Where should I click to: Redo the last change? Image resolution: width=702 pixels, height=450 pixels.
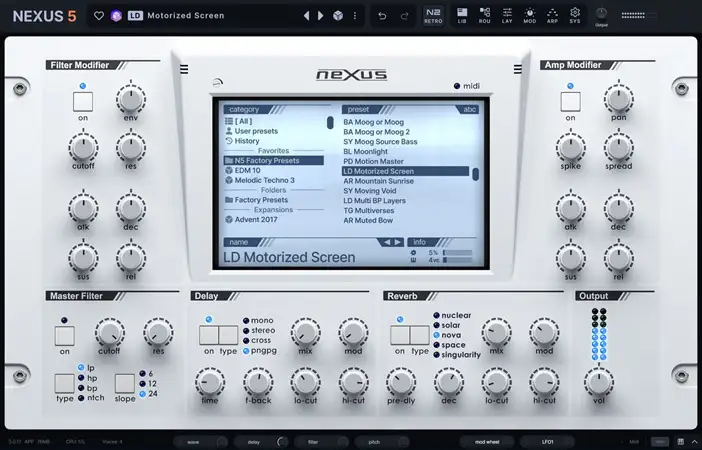pos(404,16)
